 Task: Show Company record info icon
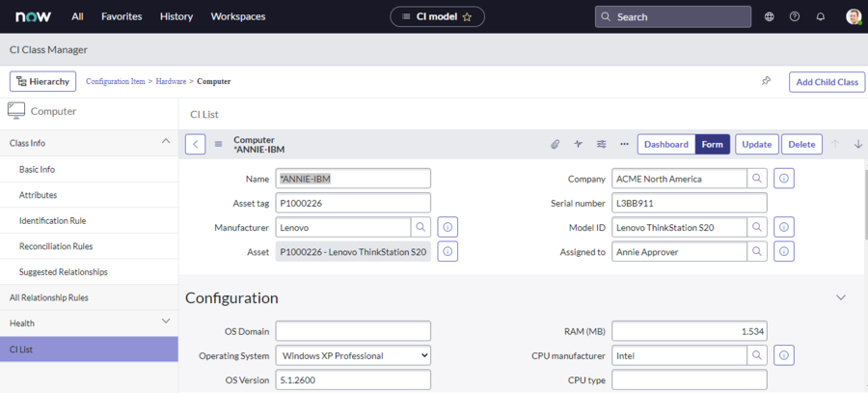(x=784, y=179)
